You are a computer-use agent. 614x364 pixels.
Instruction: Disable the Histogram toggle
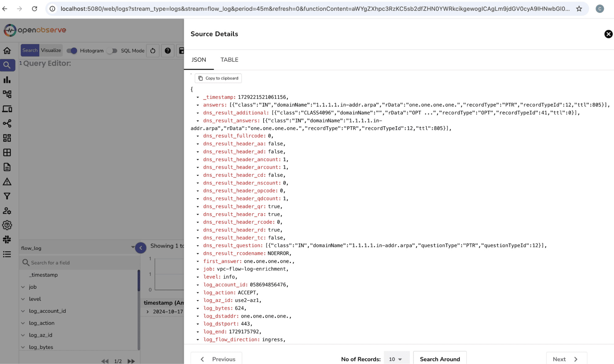point(72,51)
